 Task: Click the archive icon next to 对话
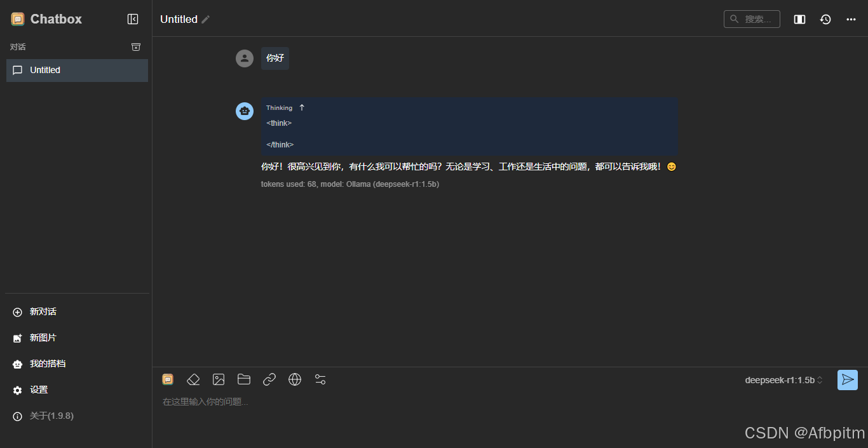(x=136, y=46)
